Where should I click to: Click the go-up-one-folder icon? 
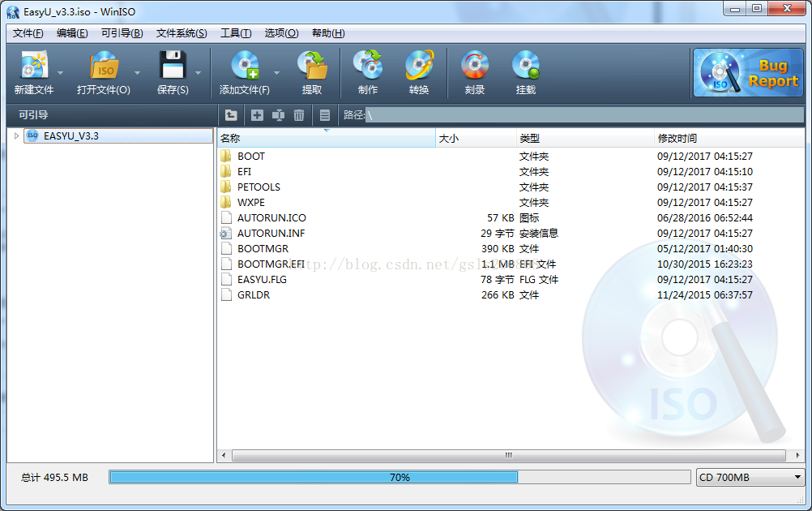coord(231,115)
